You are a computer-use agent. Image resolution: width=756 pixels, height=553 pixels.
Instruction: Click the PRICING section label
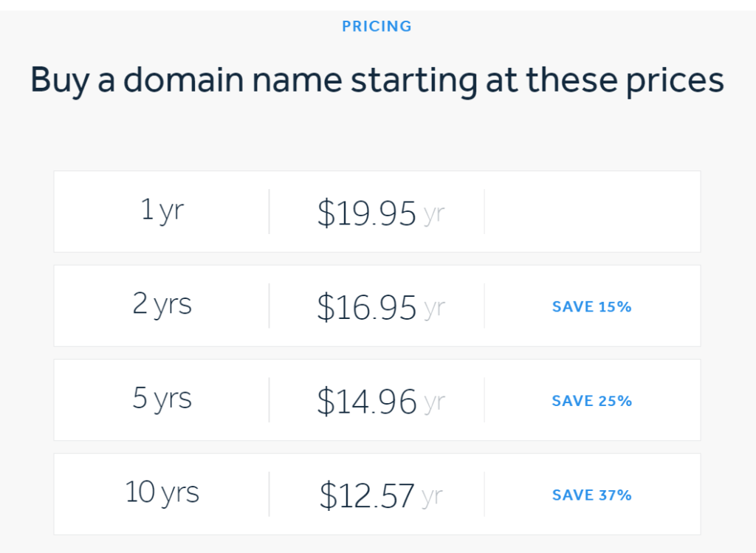click(377, 26)
